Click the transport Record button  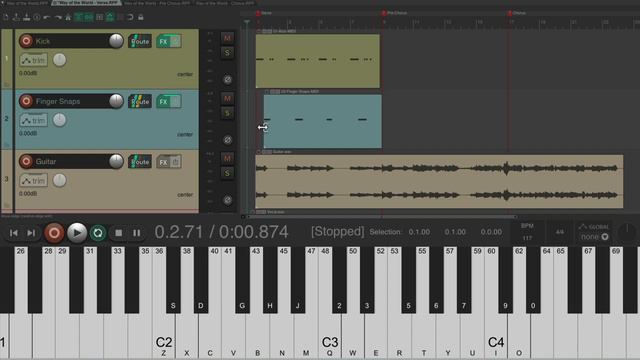pos(54,233)
